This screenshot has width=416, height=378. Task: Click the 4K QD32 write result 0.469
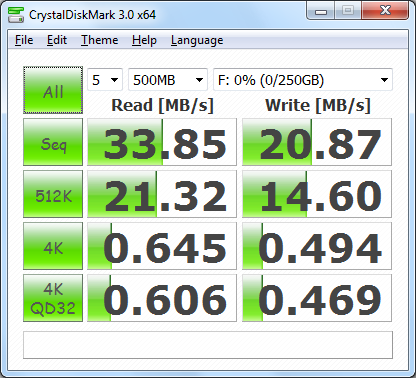pos(317,298)
